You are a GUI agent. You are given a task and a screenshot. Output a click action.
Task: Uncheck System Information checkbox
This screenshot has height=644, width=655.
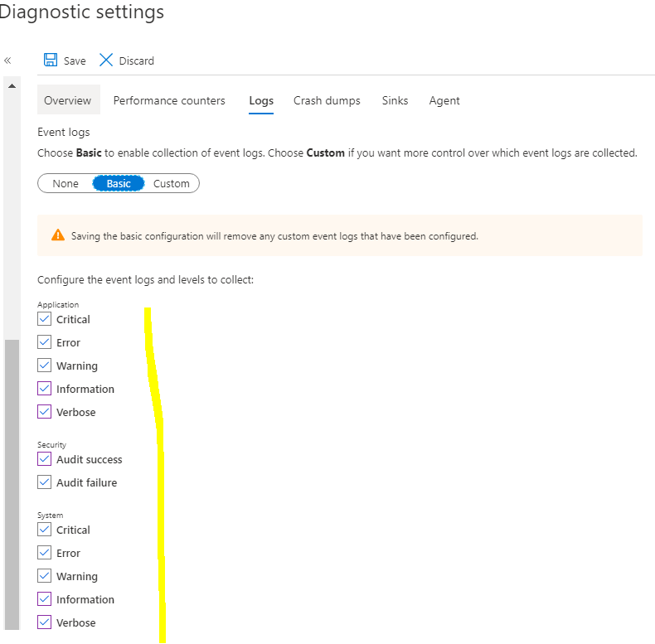(x=44, y=599)
